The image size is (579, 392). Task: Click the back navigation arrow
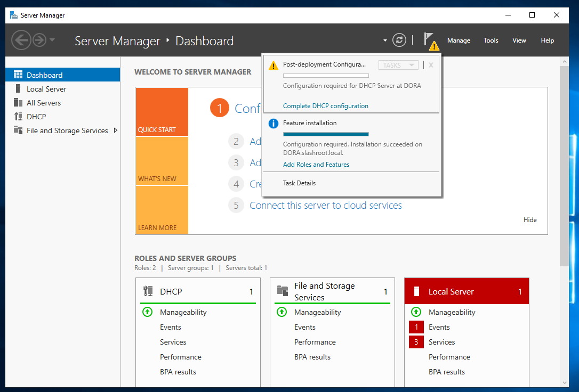point(21,40)
